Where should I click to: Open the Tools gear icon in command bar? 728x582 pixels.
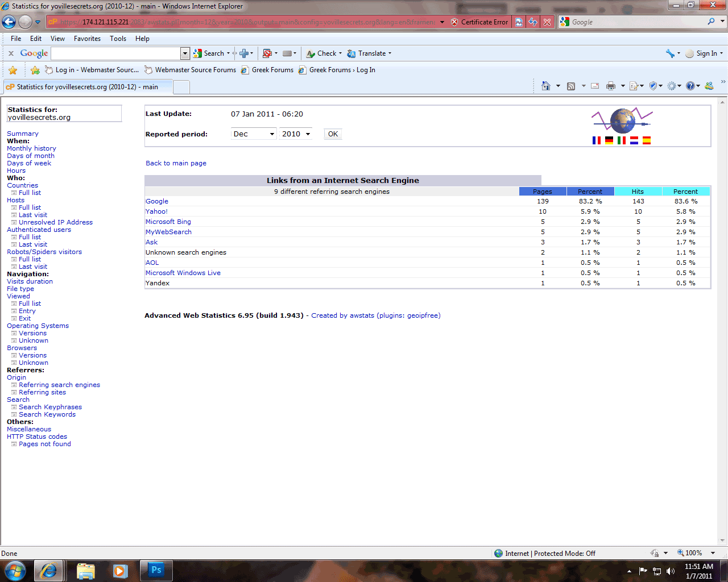point(672,86)
